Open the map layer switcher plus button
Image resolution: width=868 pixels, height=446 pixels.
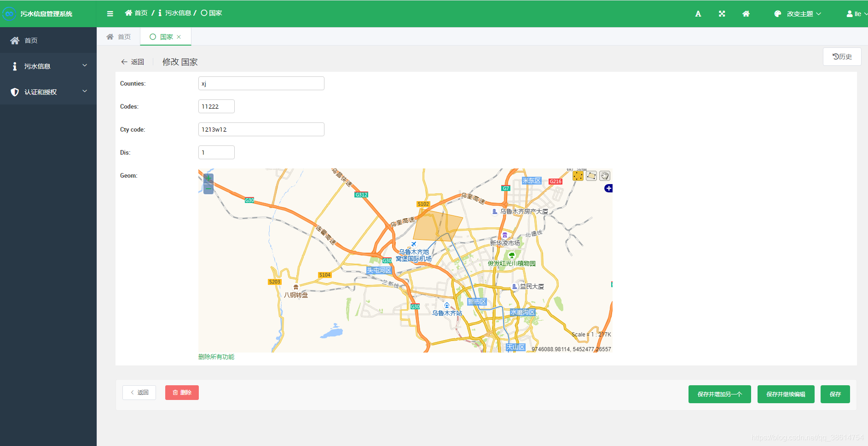[x=608, y=188]
